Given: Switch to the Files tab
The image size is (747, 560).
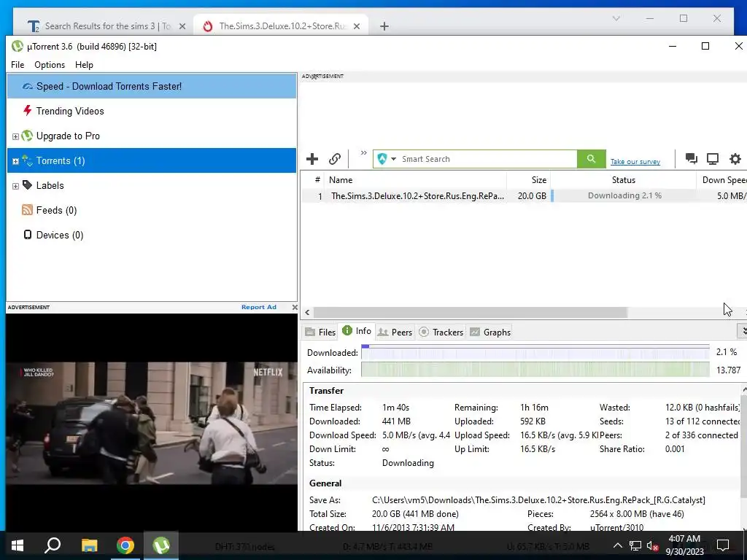Looking at the screenshot, I should click(321, 332).
